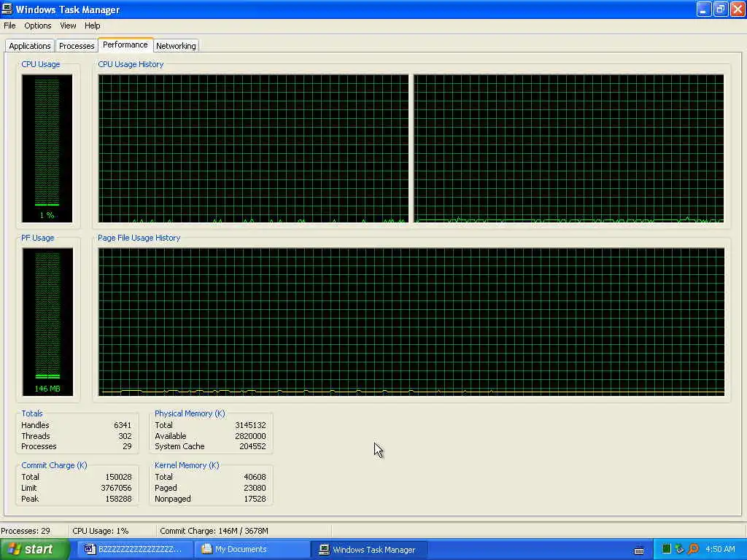Click the Available memory value 2820000
Viewport: 747px width, 560px height.
click(x=250, y=436)
